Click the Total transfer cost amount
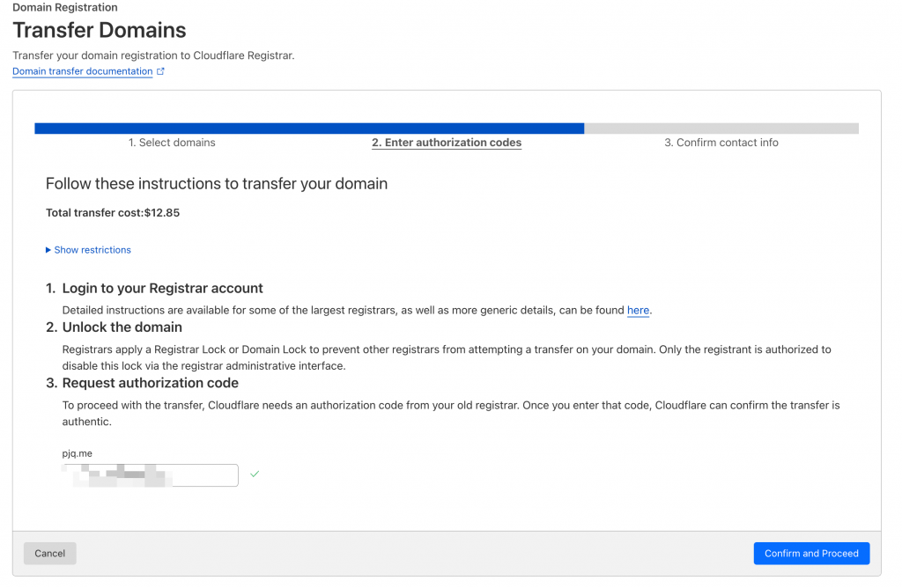Screen dimensions: 902x588 pyautogui.click(x=162, y=213)
